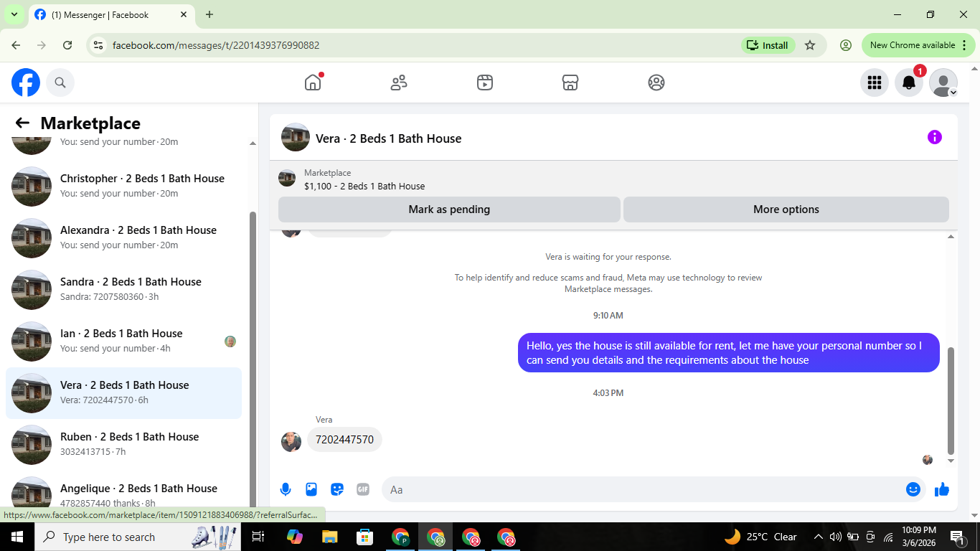Open the tab search dropdown
Image resolution: width=980 pixels, height=551 pixels.
(14, 14)
